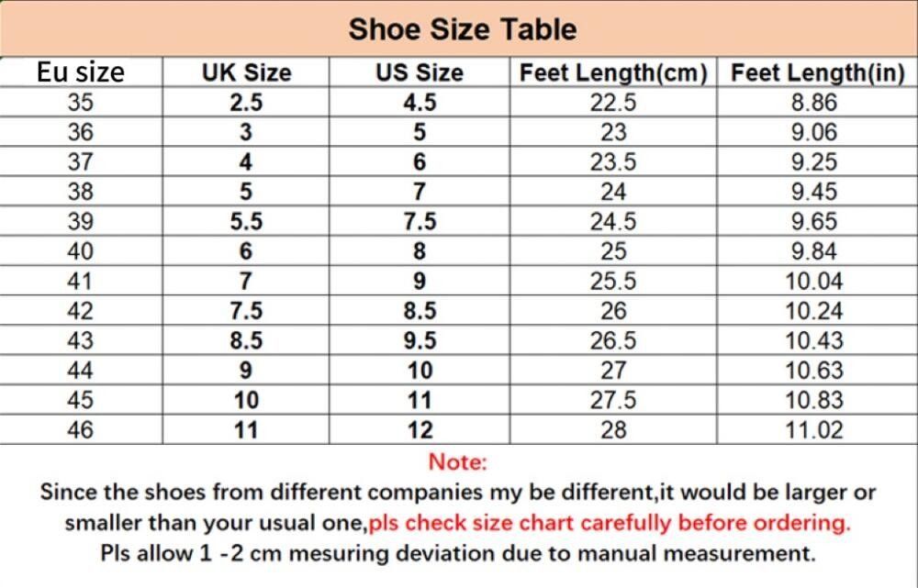The width and height of the screenshot is (918, 588).
Task: Select the 10.04 inch feet length cell
Action: (815, 282)
